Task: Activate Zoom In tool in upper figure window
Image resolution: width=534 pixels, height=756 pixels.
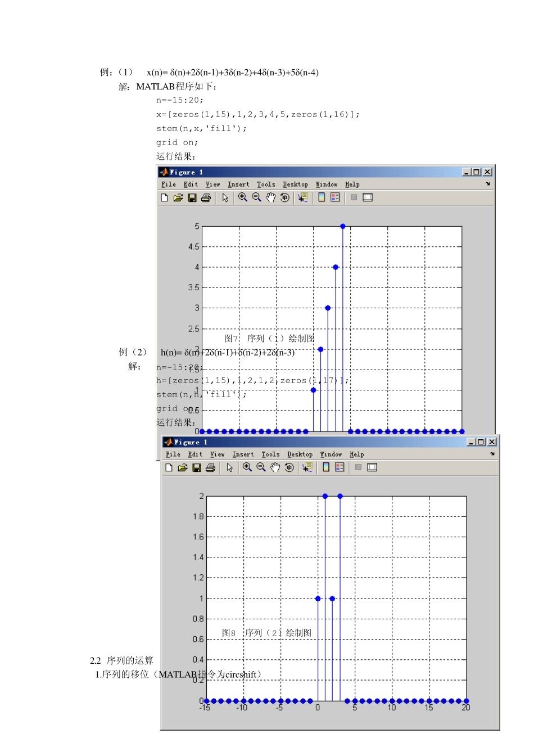Action: coord(243,197)
